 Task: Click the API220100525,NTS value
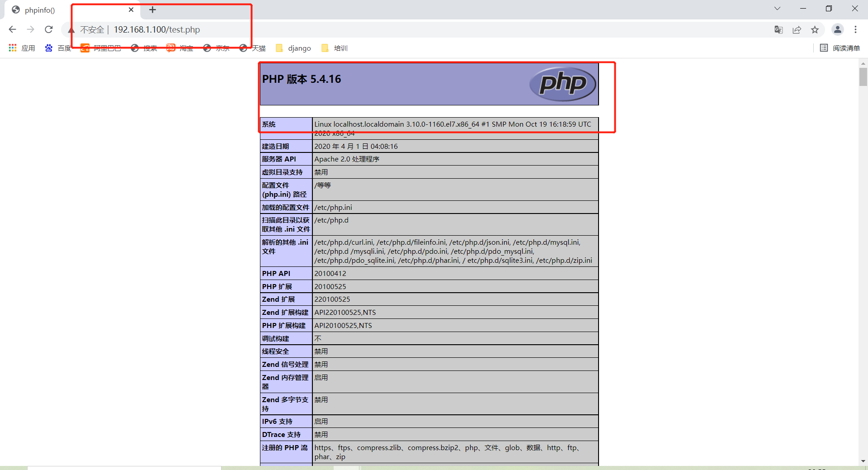point(345,313)
